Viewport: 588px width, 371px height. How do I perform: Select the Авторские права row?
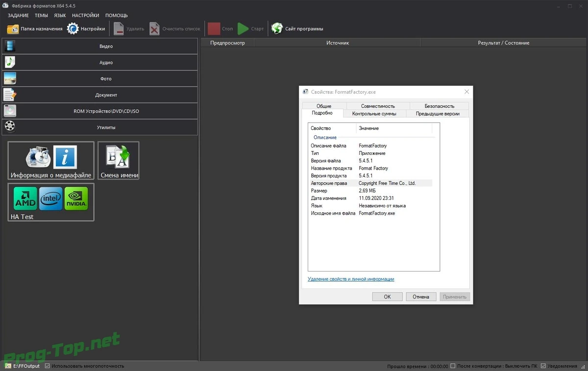370,183
